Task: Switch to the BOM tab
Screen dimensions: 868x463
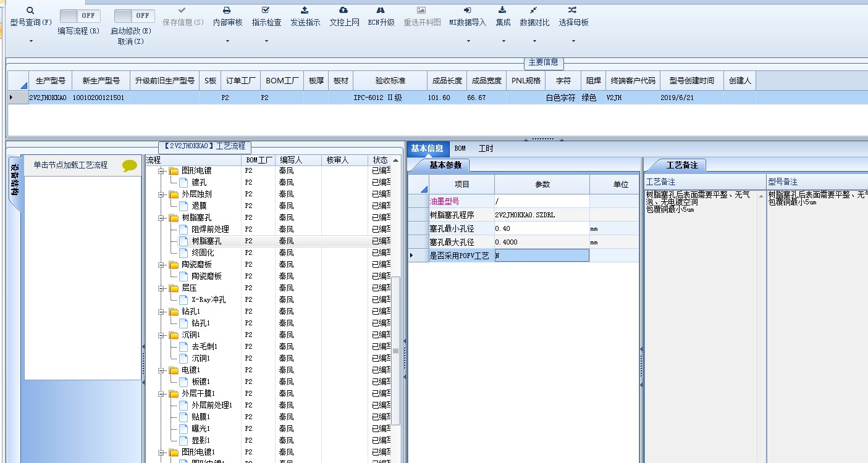Action: click(x=460, y=148)
